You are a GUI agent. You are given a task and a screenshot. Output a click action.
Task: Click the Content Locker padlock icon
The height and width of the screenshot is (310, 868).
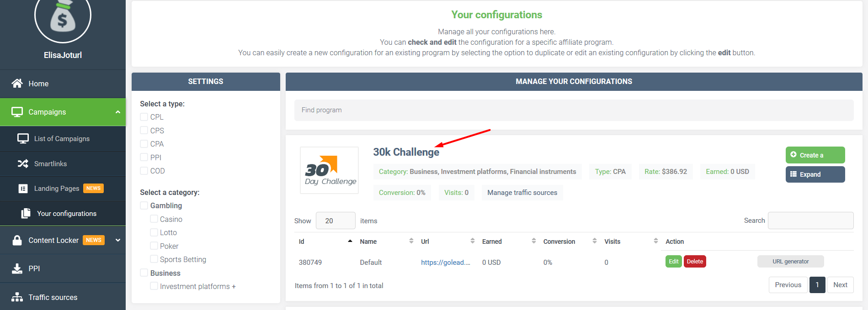[17, 240]
